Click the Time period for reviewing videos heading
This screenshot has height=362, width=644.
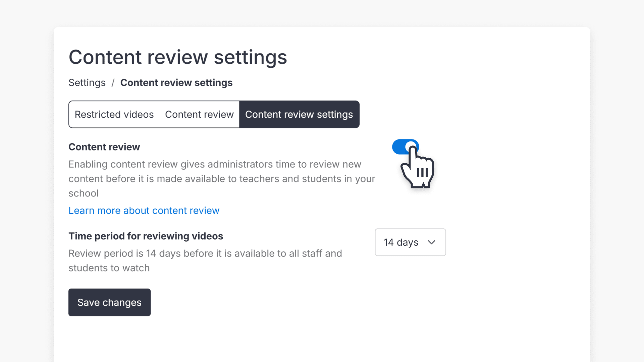146,236
